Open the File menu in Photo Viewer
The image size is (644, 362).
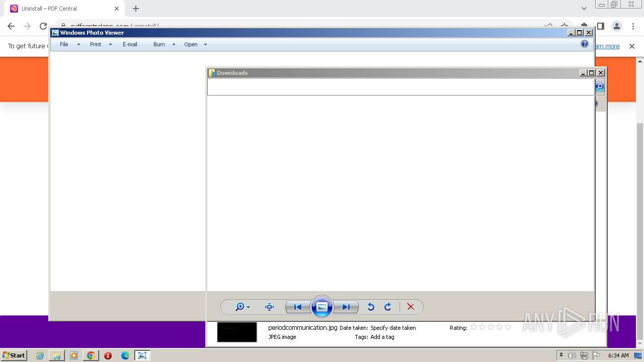click(x=64, y=44)
